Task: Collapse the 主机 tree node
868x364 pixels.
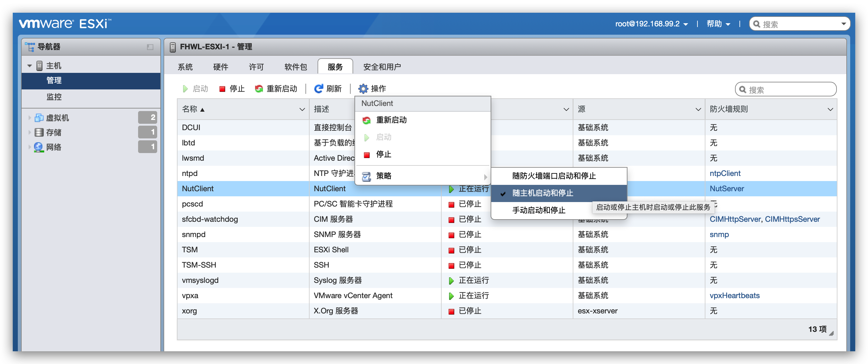Action: click(x=30, y=66)
